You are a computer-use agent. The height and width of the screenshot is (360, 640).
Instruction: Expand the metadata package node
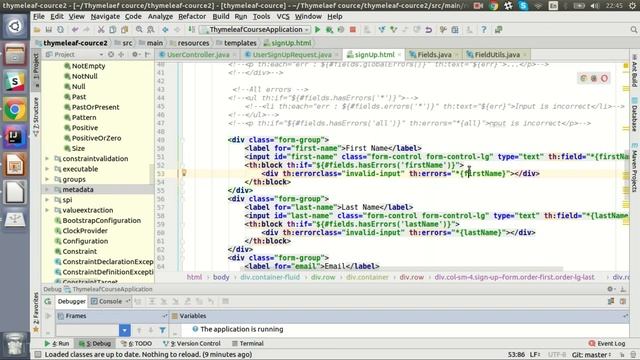47,189
